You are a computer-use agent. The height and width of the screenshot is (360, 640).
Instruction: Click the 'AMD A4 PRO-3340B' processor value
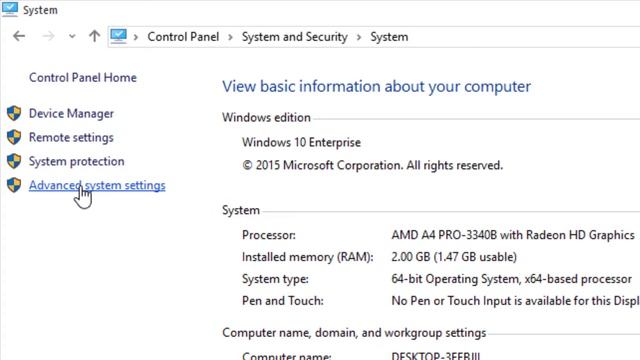point(513,235)
